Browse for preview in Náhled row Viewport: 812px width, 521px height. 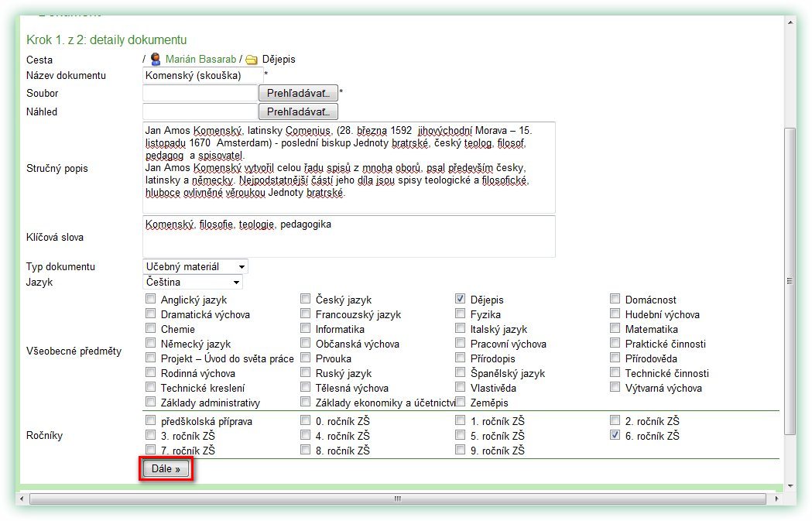[x=298, y=111]
